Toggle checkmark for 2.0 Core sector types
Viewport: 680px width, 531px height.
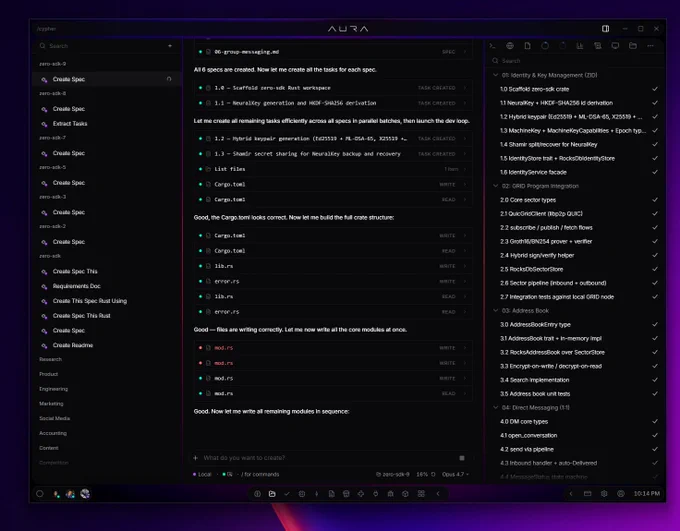click(655, 200)
